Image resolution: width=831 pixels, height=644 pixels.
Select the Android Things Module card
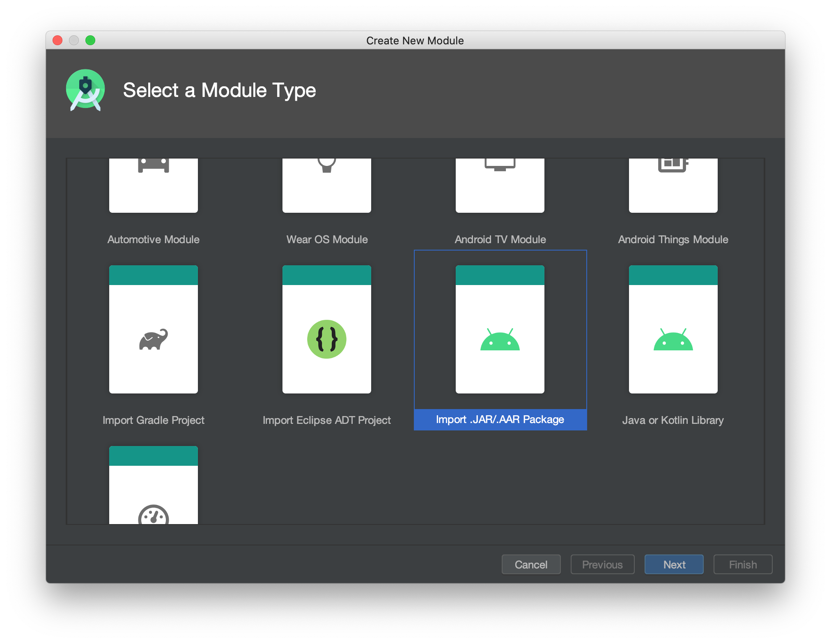(673, 185)
